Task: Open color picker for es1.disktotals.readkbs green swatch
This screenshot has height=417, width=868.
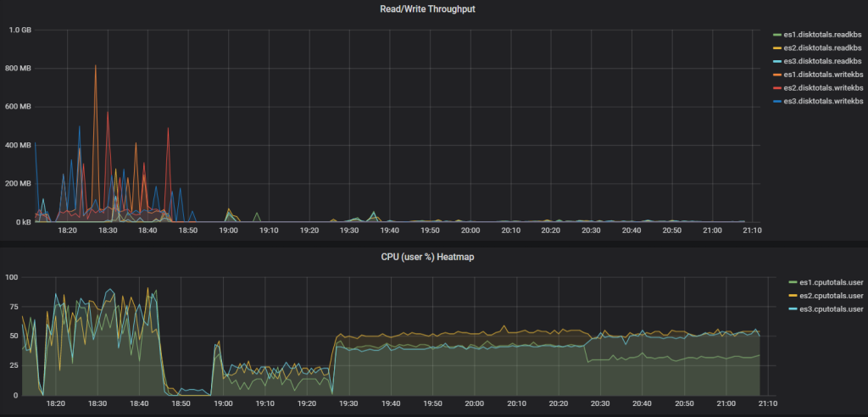Action: (776, 35)
